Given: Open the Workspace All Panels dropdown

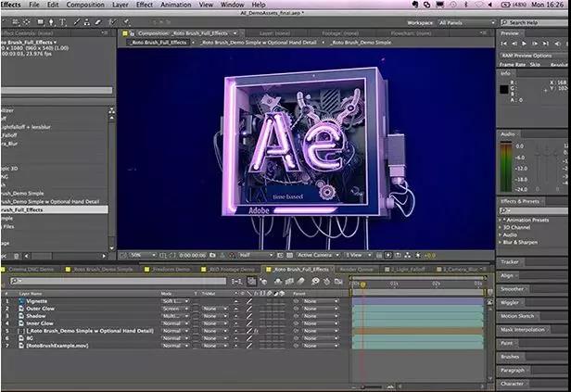Looking at the screenshot, I should click(x=467, y=22).
